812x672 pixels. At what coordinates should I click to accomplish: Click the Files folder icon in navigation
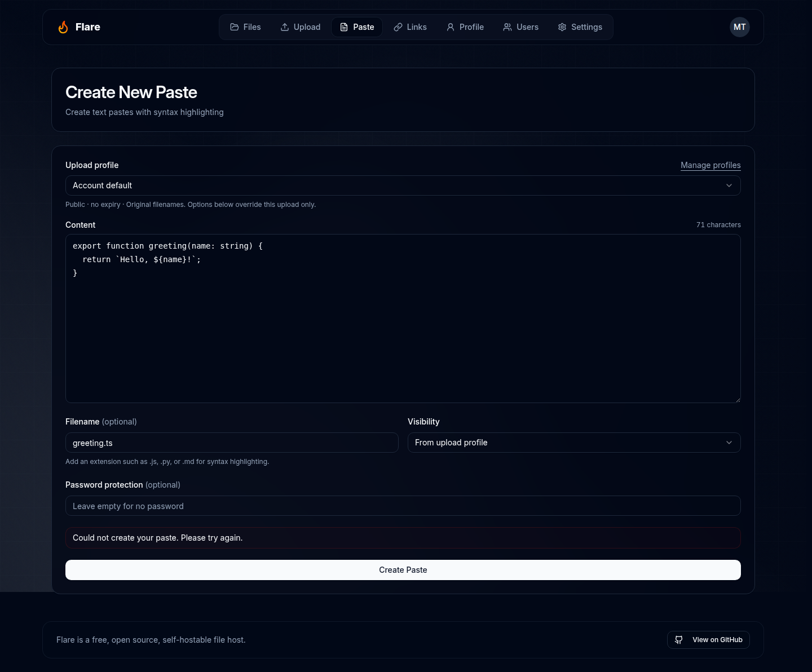point(235,27)
